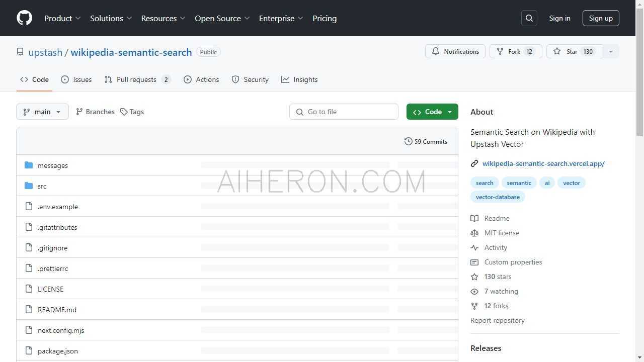Click the fork icon beside 12 forks
The width and height of the screenshot is (644, 362).
click(474, 306)
